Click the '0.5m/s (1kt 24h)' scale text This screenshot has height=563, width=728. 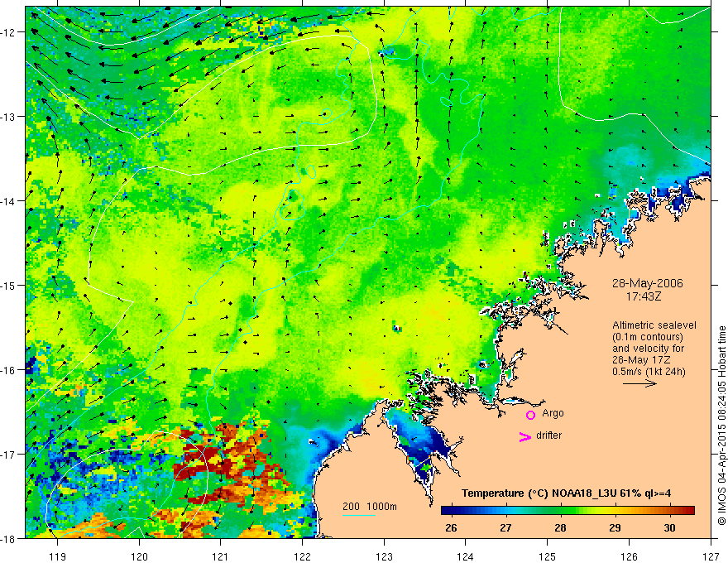(649, 372)
